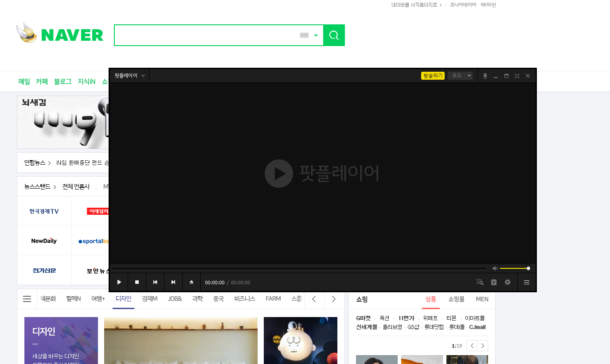Select 쇼핑몰 tab in shopping panel
610x364 pixels.
pyautogui.click(x=457, y=299)
